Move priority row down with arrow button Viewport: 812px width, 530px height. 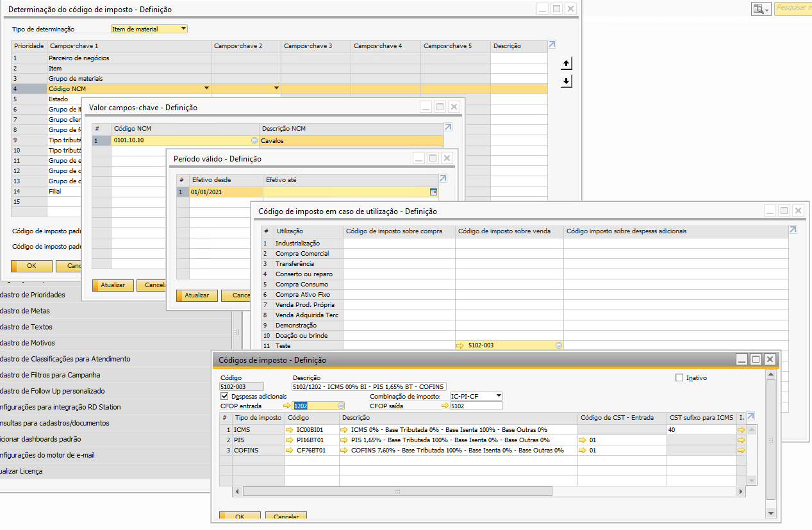pos(566,81)
